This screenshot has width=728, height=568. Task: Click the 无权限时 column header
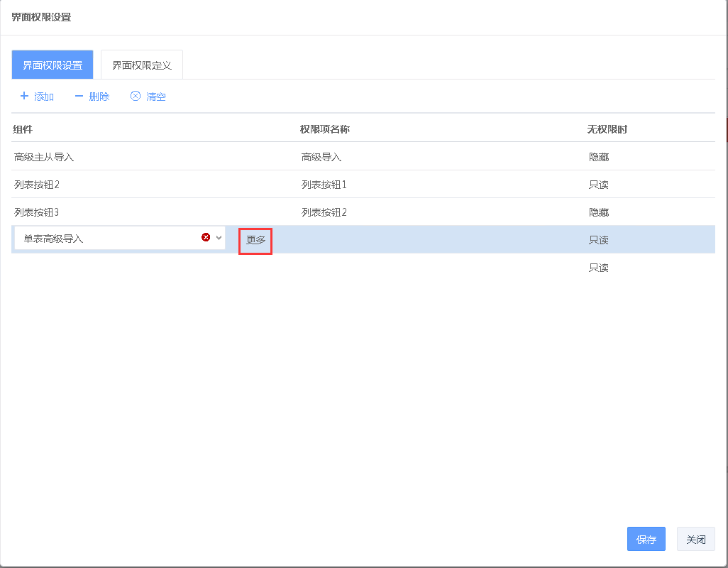(x=607, y=129)
